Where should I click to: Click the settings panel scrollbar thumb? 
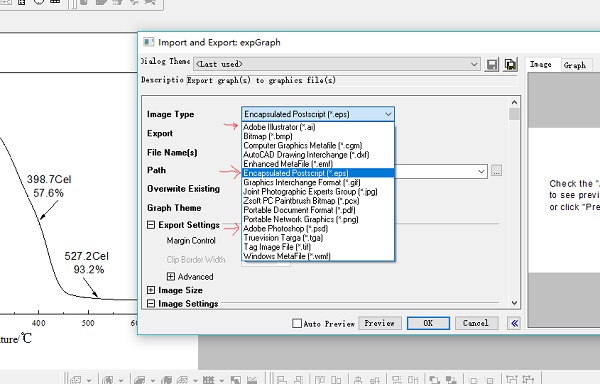(514, 114)
